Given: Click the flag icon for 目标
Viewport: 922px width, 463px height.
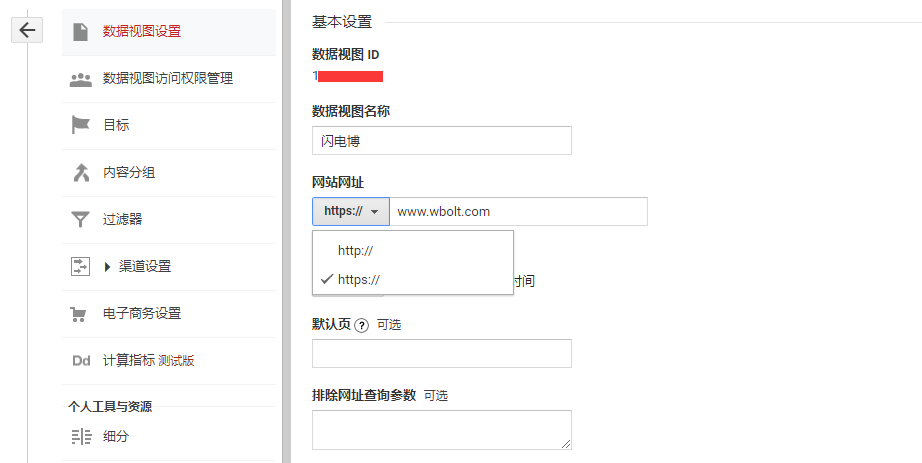Looking at the screenshot, I should pyautogui.click(x=81, y=125).
